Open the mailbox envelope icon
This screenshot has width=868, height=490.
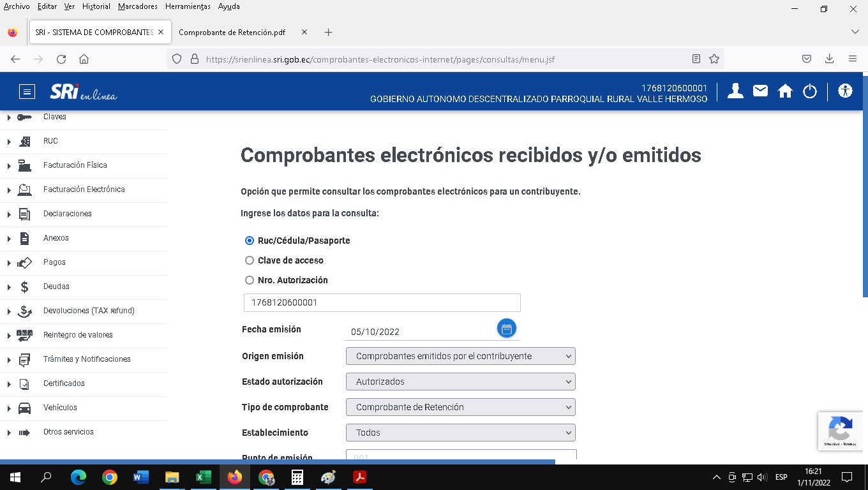pos(760,91)
